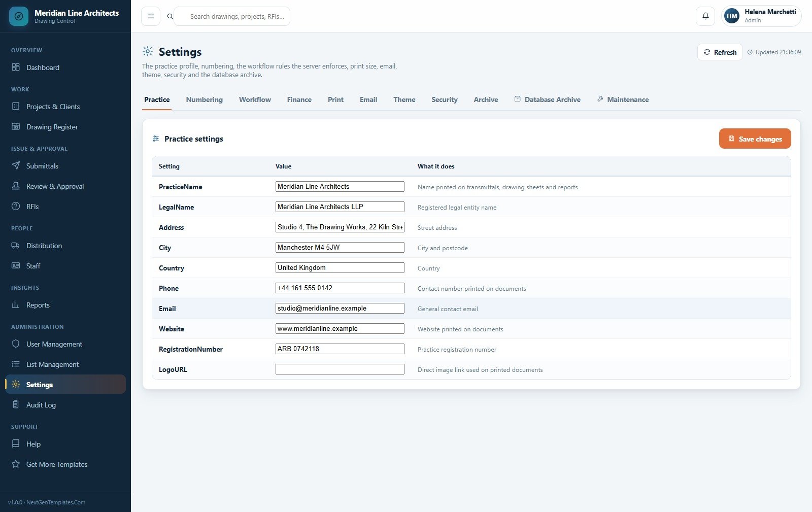812x512 pixels.
Task: Click the NextGenTemplates.Com footer link
Action: (x=56, y=502)
